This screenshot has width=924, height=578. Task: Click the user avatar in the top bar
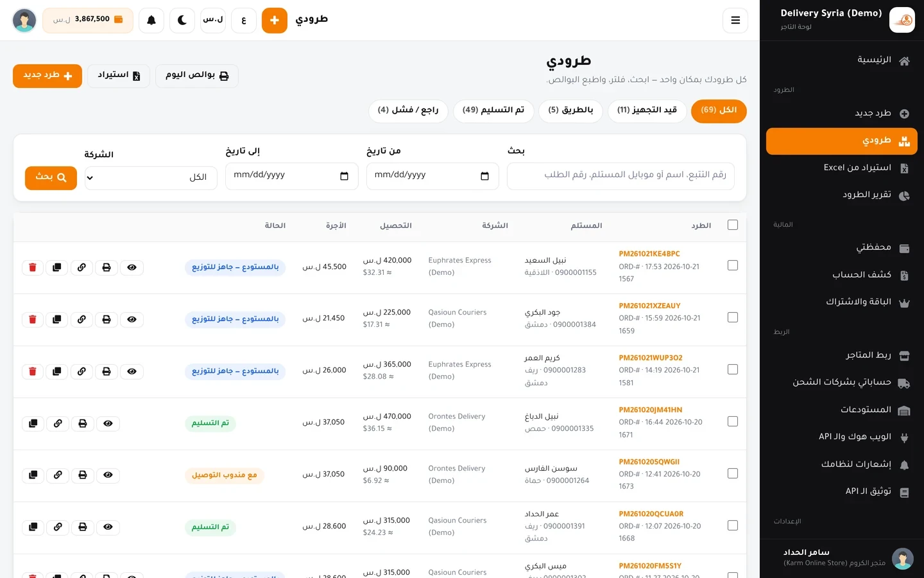tap(24, 21)
